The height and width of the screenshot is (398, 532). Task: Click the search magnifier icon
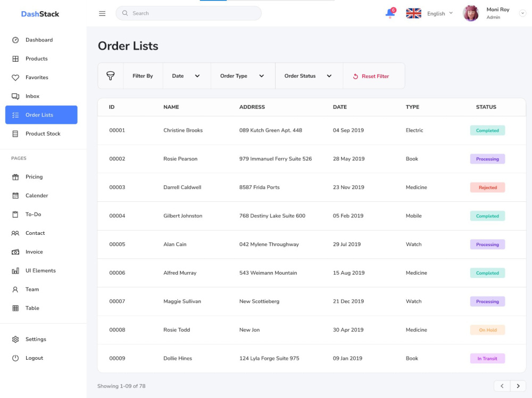pos(125,13)
